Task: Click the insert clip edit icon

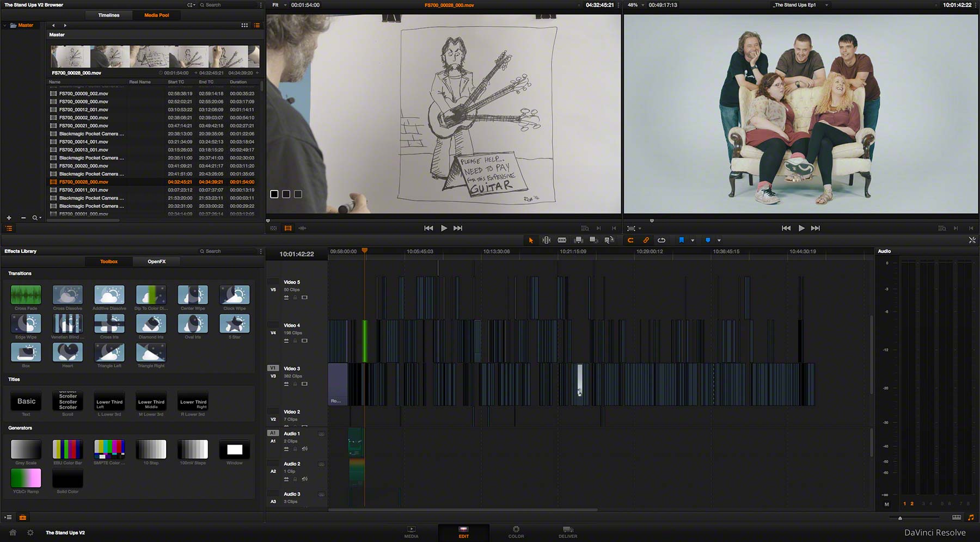Action: (x=579, y=240)
